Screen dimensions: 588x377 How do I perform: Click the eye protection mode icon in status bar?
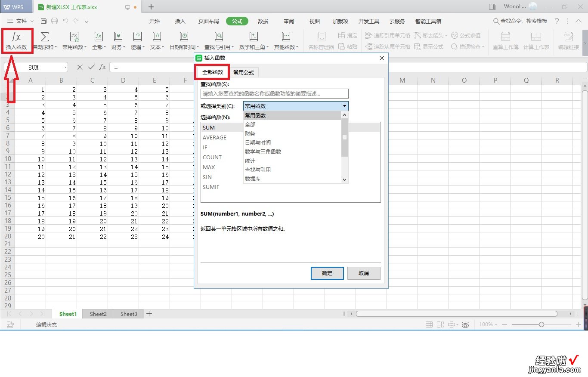465,324
